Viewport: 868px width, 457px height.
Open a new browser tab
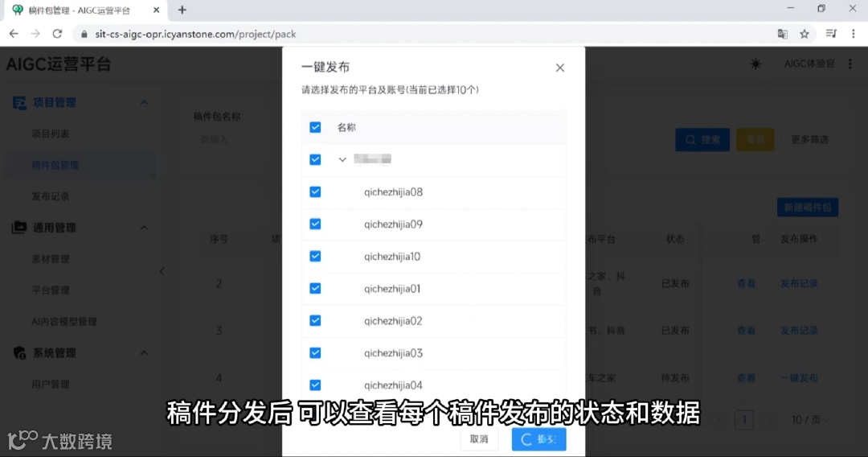click(182, 10)
